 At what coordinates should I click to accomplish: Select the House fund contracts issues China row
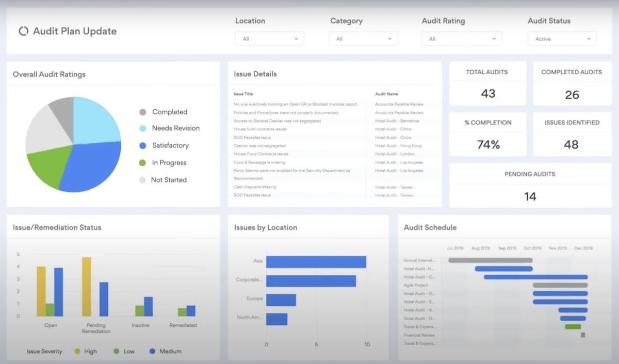click(x=259, y=129)
